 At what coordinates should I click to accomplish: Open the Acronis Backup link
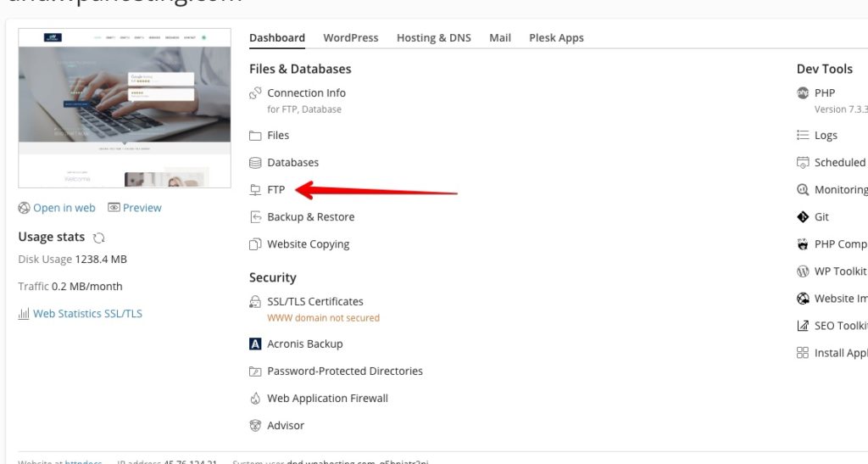click(305, 344)
